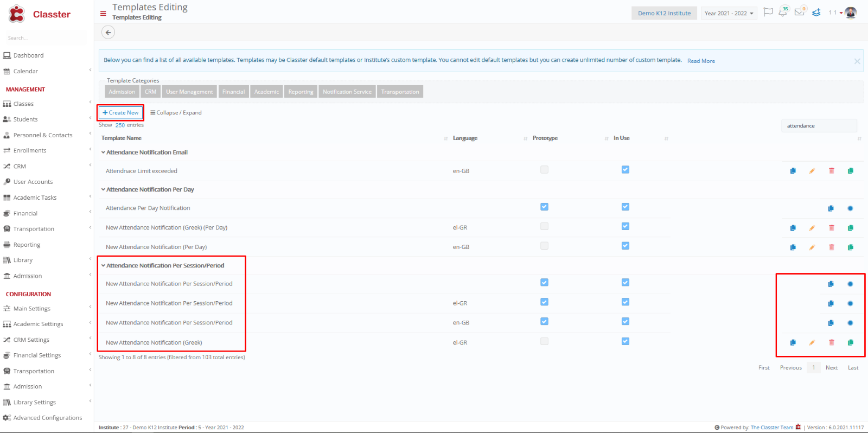
Task: Open the messages envelope icon showing 0
Action: 800,11
